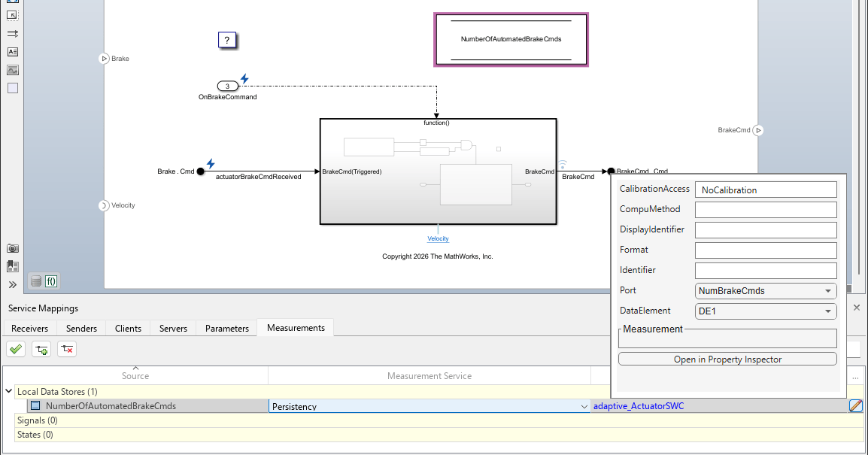Select the BrakeCmd outport icon on right
The image size is (868, 455).
(758, 130)
